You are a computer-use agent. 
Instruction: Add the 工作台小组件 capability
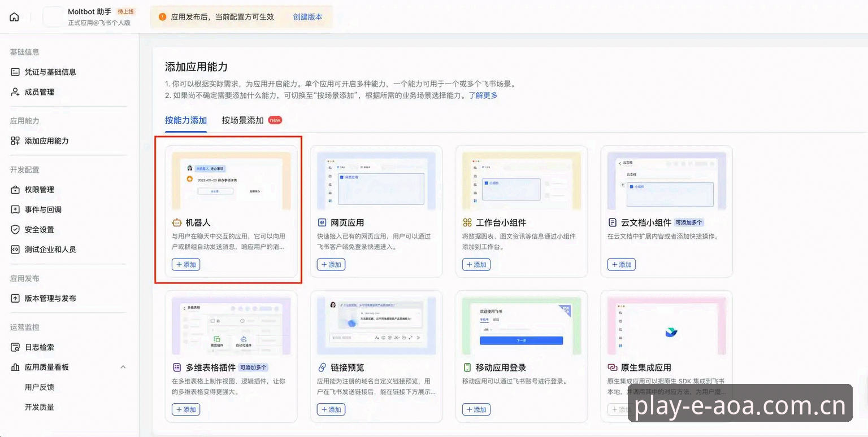point(476,264)
